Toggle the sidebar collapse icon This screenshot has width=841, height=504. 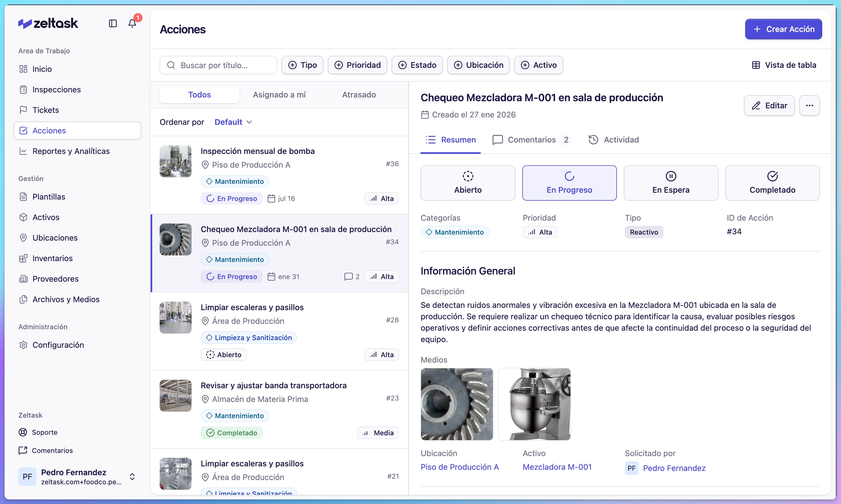pos(113,23)
